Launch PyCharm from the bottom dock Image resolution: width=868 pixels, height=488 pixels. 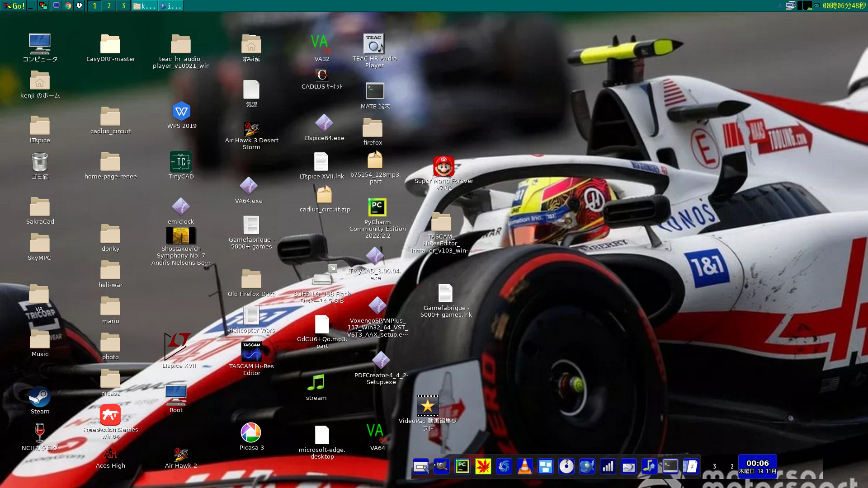462,466
